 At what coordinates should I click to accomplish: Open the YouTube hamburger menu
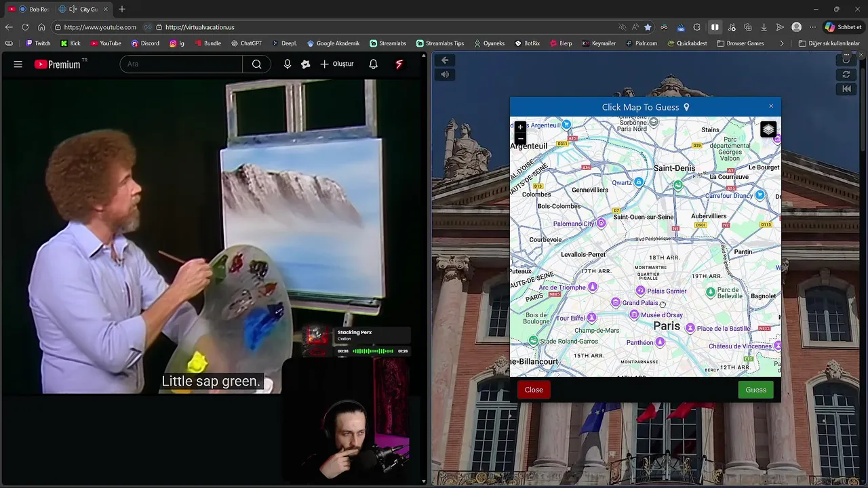pyautogui.click(x=18, y=64)
